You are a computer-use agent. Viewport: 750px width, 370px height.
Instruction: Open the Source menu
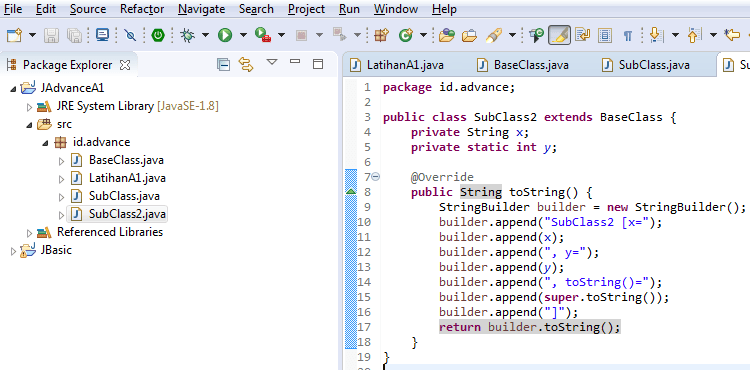pyautogui.click(x=88, y=9)
